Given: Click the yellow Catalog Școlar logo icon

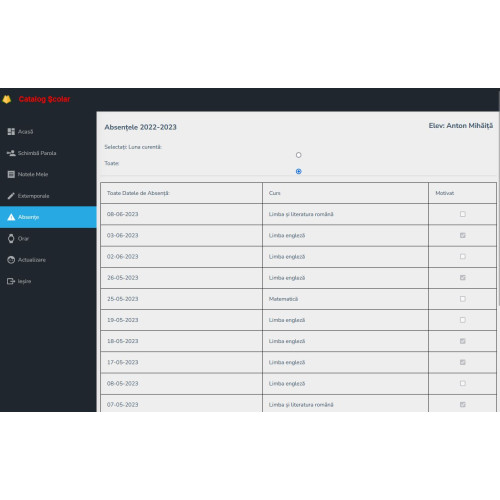Looking at the screenshot, I should pyautogui.click(x=7, y=99).
